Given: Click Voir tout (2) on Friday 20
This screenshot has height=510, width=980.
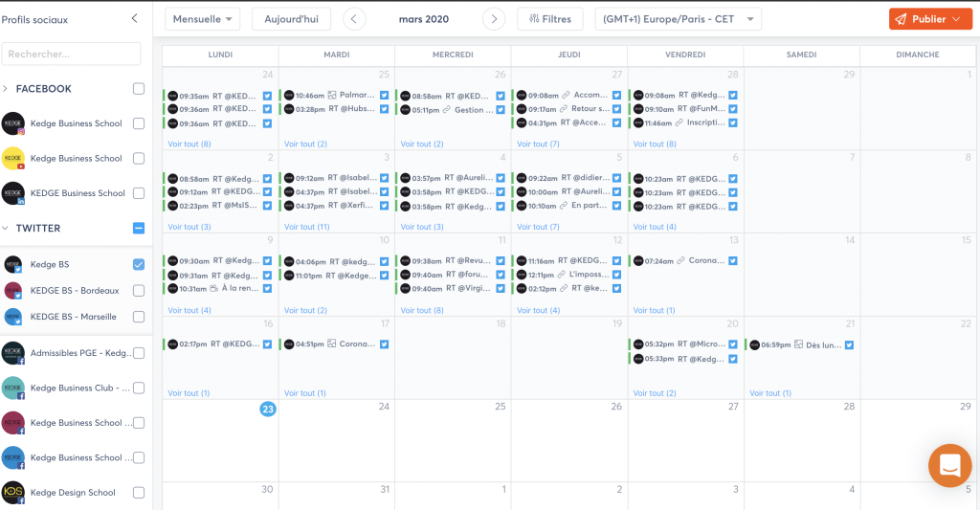Looking at the screenshot, I should click(655, 393).
